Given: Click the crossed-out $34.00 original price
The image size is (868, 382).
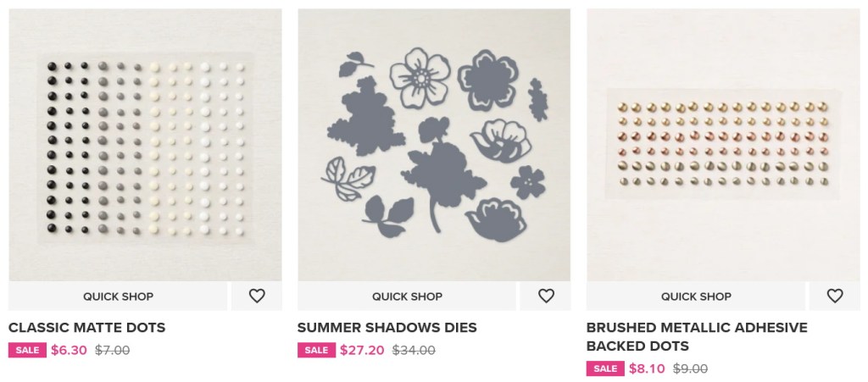Looking at the screenshot, I should point(414,350).
